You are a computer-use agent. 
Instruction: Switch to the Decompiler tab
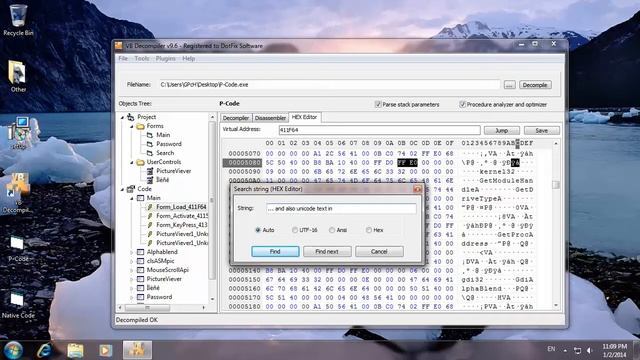pyautogui.click(x=236, y=118)
